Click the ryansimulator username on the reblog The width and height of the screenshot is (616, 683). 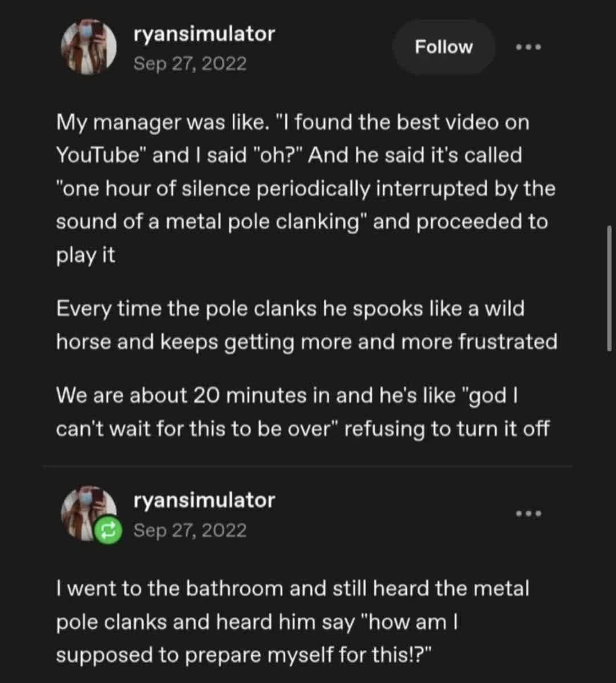(x=204, y=501)
